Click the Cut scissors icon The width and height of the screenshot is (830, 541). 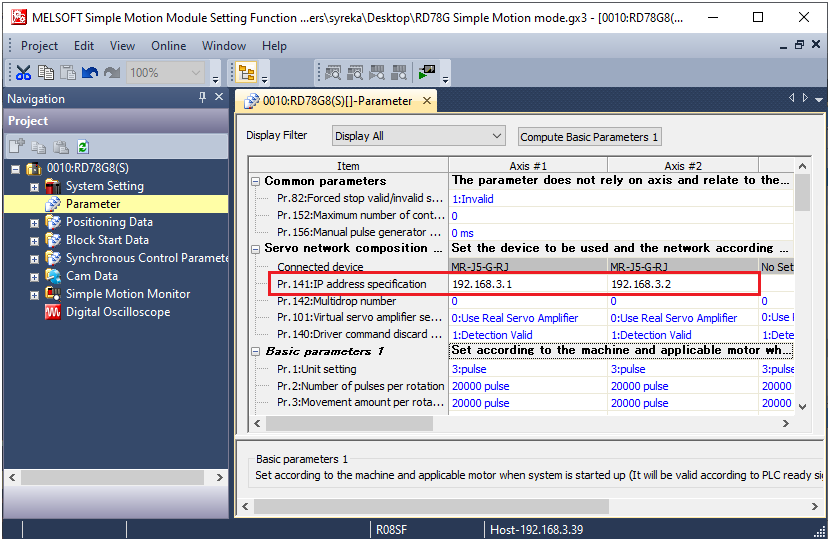(x=23, y=73)
